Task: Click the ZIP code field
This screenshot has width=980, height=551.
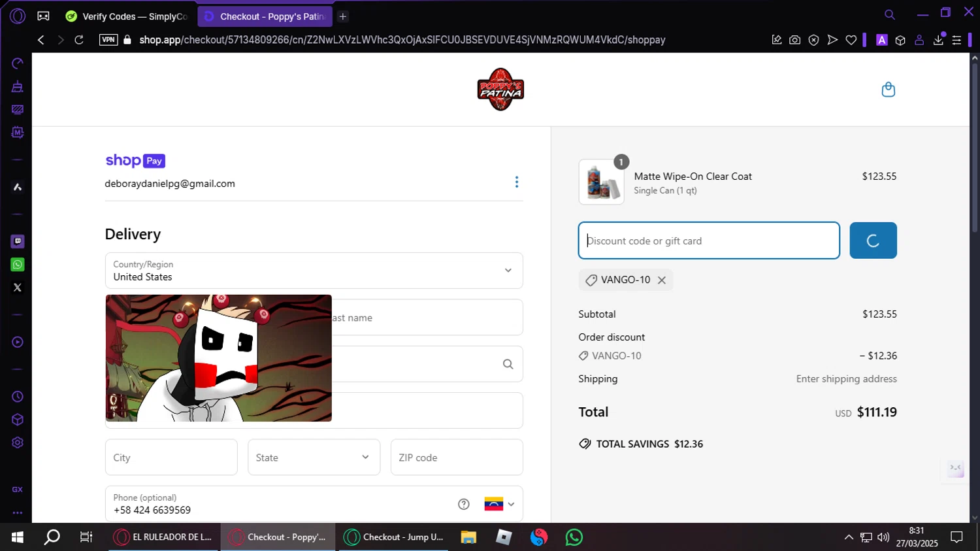Action: (457, 458)
